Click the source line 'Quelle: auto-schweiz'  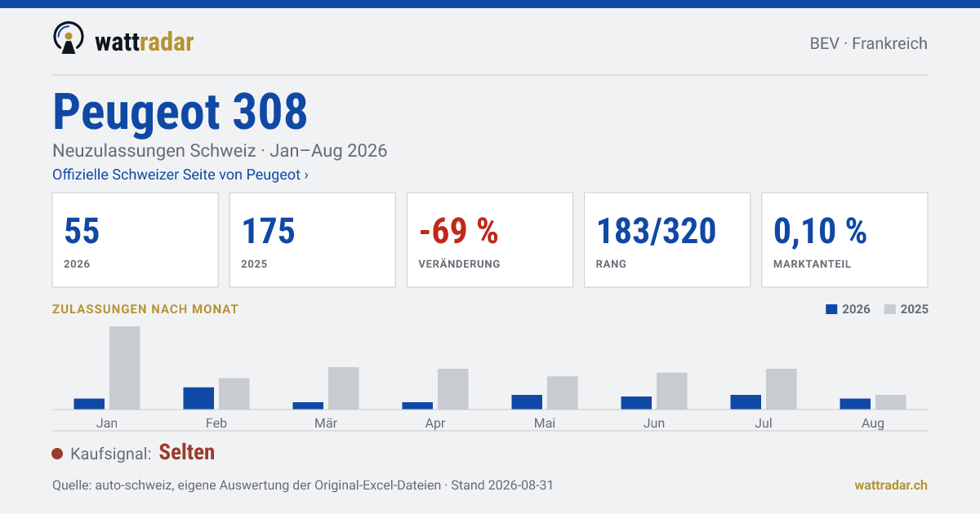pos(303,485)
